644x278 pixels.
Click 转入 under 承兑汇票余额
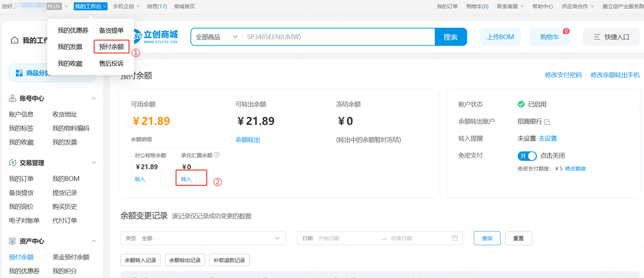(x=186, y=179)
